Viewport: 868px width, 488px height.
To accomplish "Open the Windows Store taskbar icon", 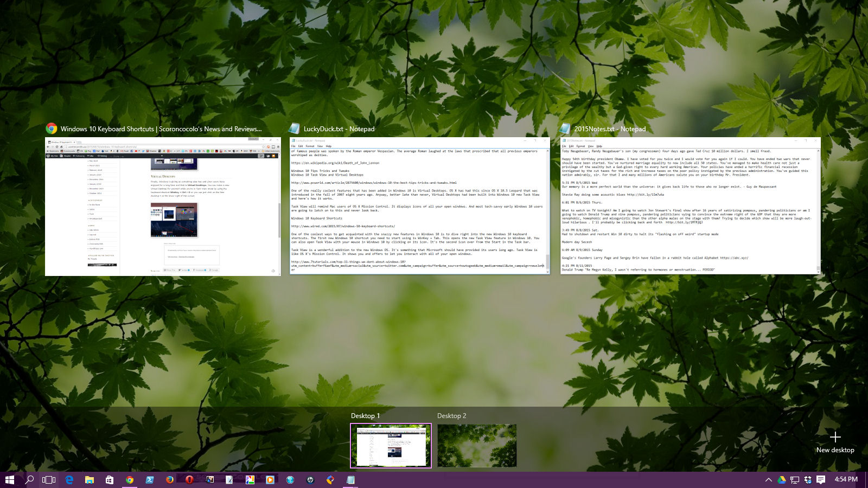I will coord(110,479).
